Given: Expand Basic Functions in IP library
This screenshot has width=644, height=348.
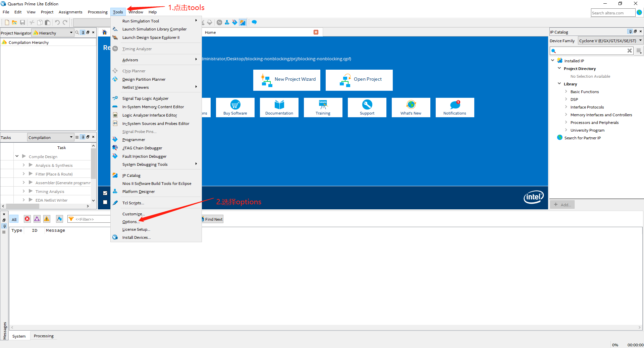Looking at the screenshot, I should click(566, 91).
